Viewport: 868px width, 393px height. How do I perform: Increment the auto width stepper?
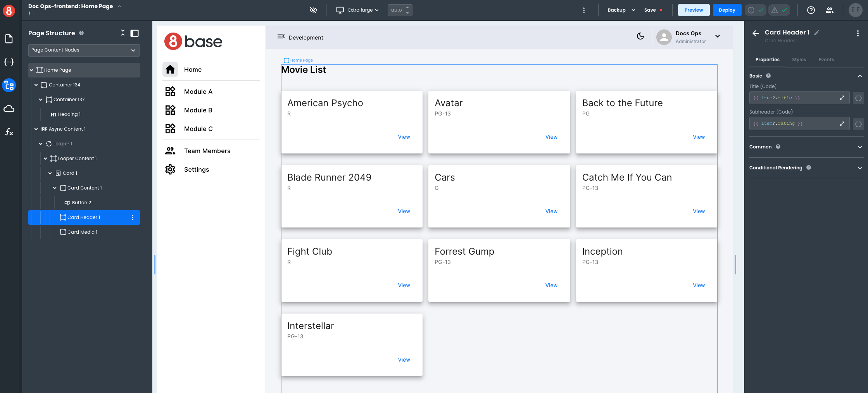[x=407, y=7]
